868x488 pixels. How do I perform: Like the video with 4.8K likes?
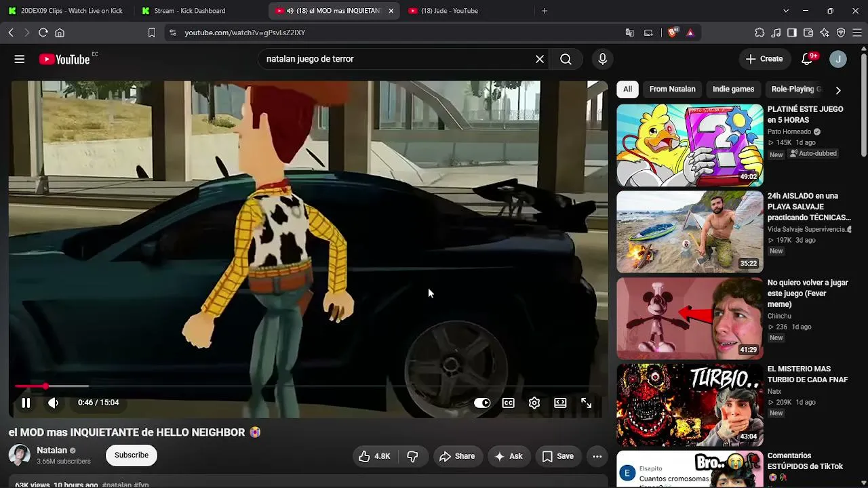(x=374, y=456)
